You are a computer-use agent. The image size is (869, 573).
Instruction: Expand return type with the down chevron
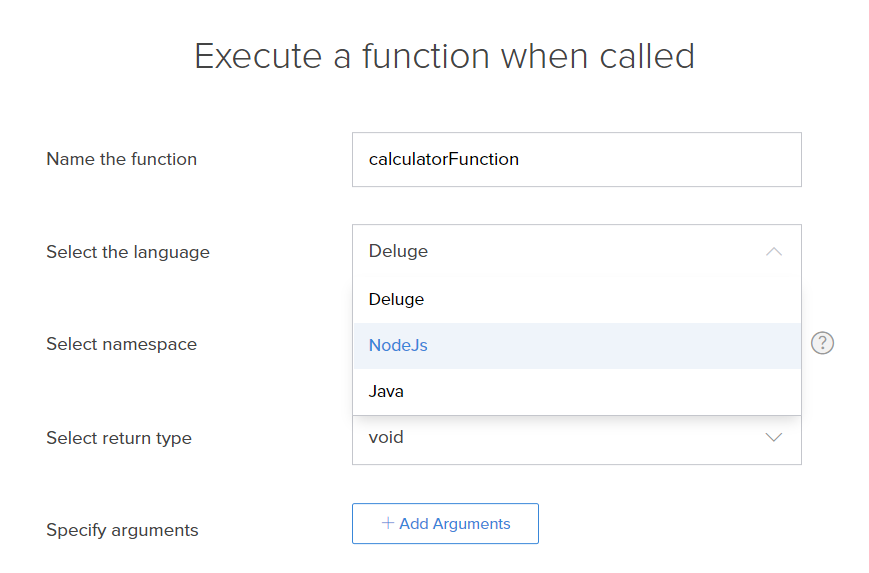click(774, 437)
